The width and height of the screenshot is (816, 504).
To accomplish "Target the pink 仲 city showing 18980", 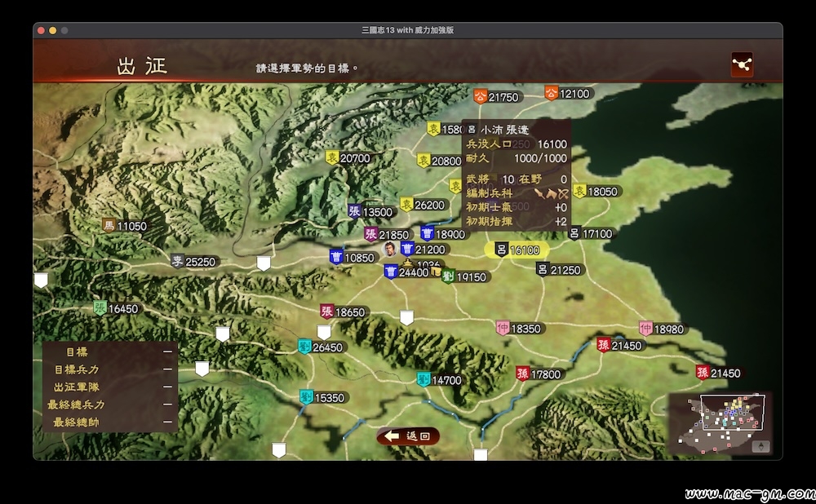I will tap(662, 329).
